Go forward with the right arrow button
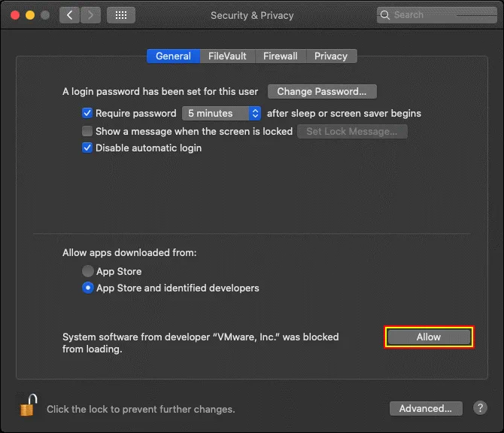This screenshot has width=504, height=433. [x=91, y=15]
